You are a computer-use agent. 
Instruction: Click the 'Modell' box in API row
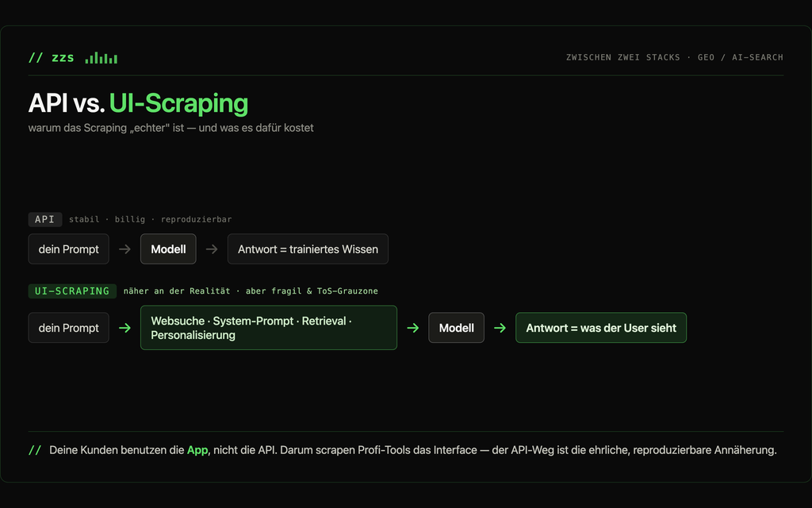168,248
